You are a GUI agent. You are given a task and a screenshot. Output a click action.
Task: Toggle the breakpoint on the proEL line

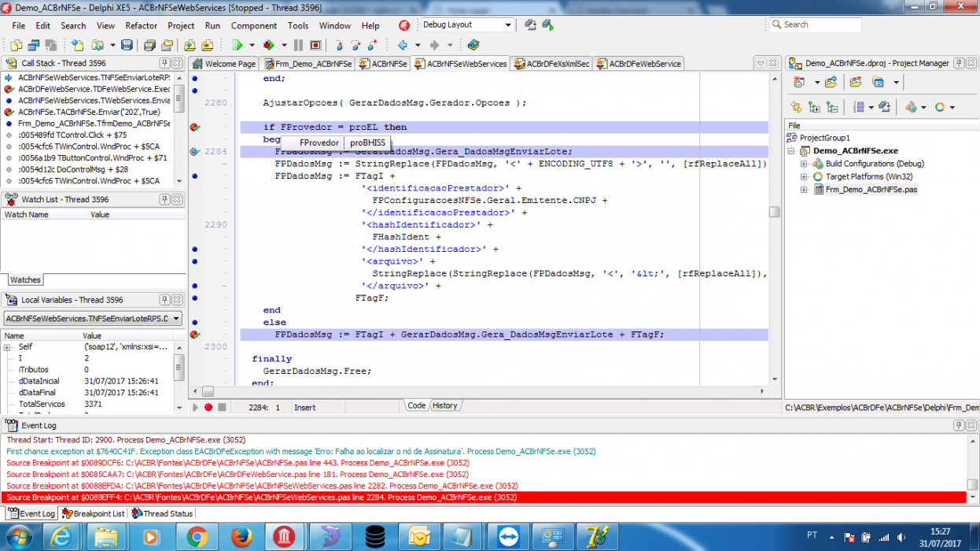(x=195, y=127)
